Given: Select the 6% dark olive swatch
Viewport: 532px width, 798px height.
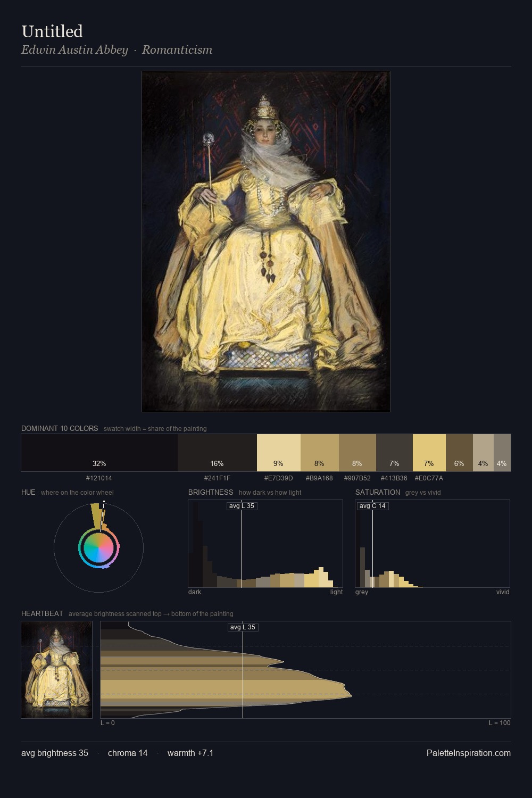Looking at the screenshot, I should tap(459, 453).
